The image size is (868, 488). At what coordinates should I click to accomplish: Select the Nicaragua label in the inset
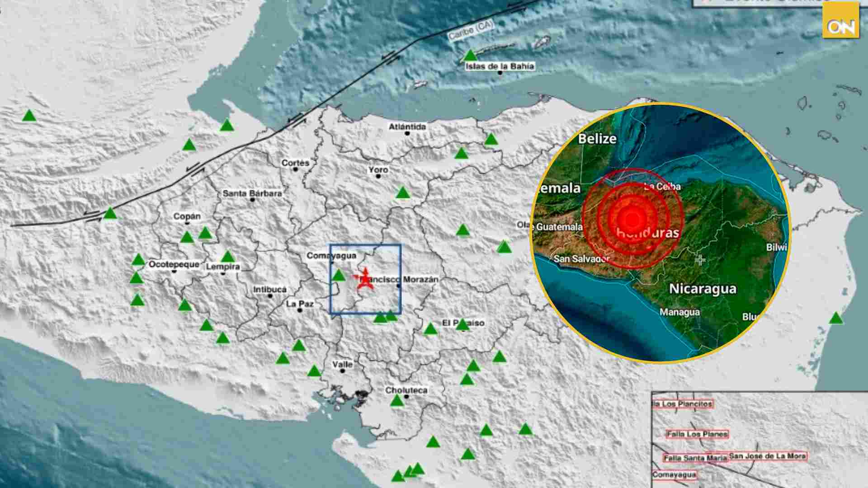(x=703, y=289)
